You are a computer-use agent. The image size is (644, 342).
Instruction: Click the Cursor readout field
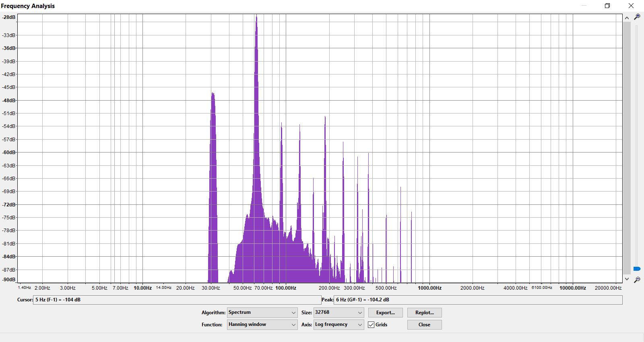pos(177,300)
